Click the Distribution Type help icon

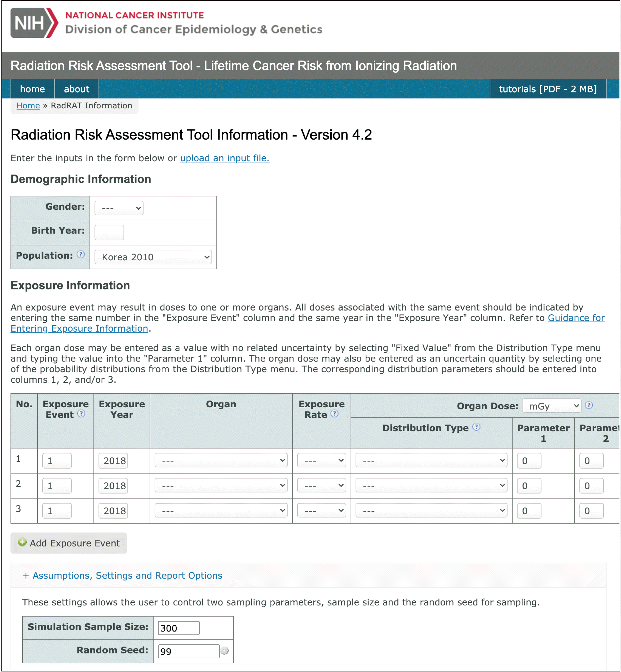click(477, 427)
